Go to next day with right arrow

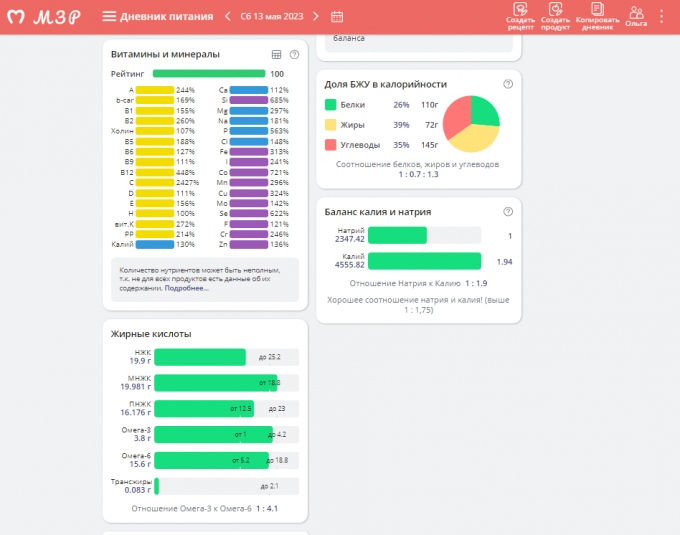click(316, 16)
